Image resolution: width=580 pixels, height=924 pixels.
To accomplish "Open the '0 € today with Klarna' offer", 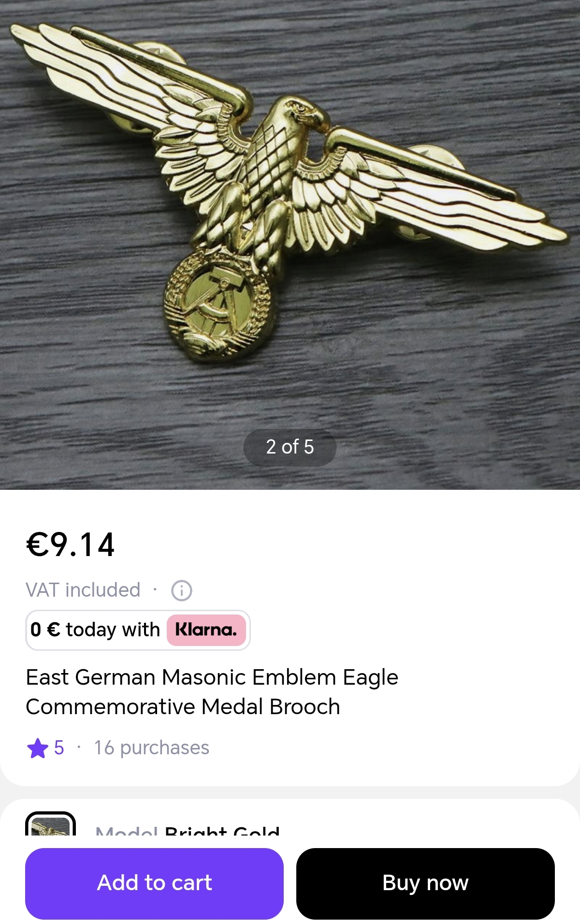I will 138,630.
